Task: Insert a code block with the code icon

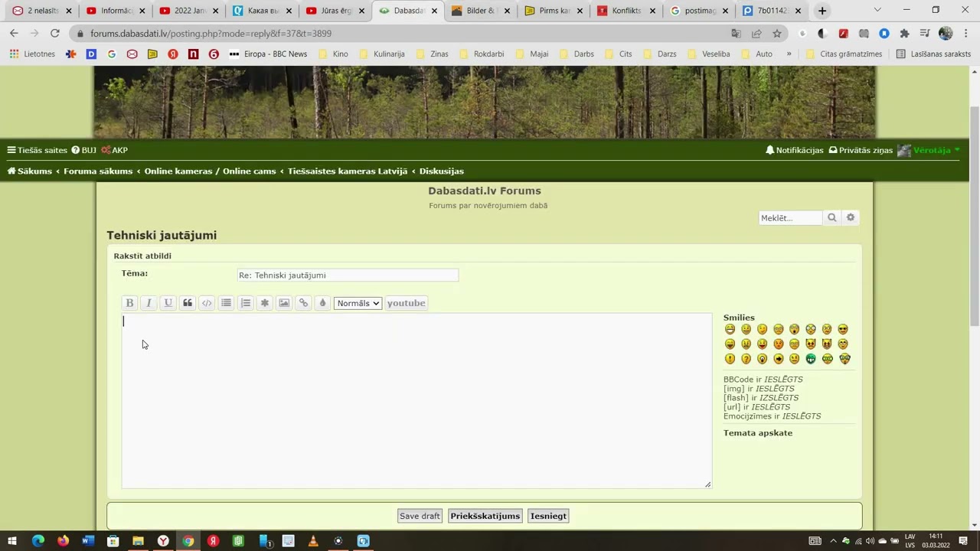Action: (x=207, y=303)
